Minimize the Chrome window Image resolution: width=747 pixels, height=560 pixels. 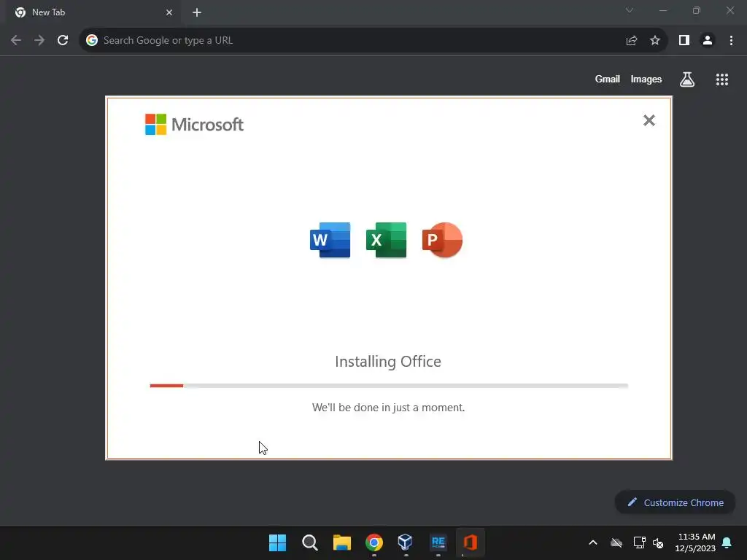663,10
